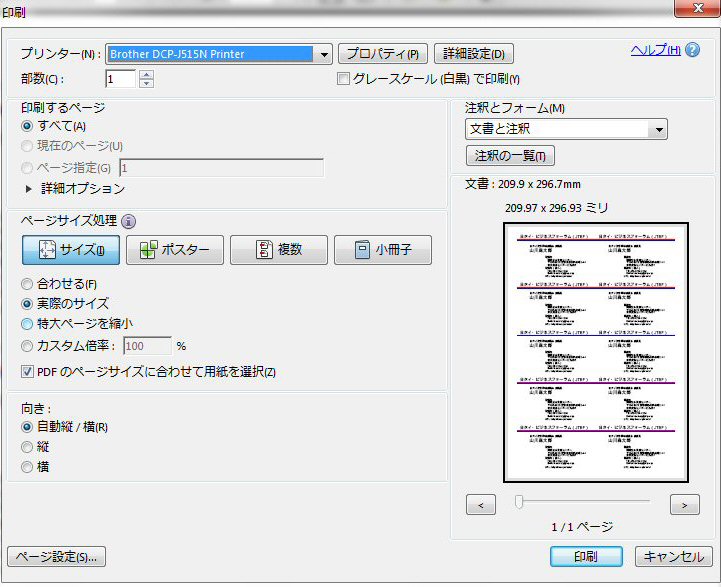Select the 合わせる (Fit) radio button

pos(27,284)
